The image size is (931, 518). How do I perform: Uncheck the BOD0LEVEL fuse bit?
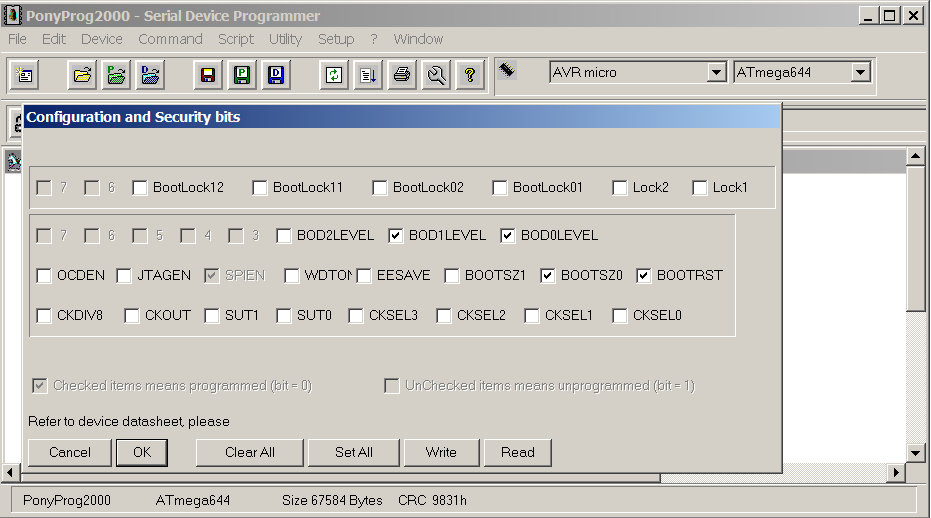[x=507, y=236]
